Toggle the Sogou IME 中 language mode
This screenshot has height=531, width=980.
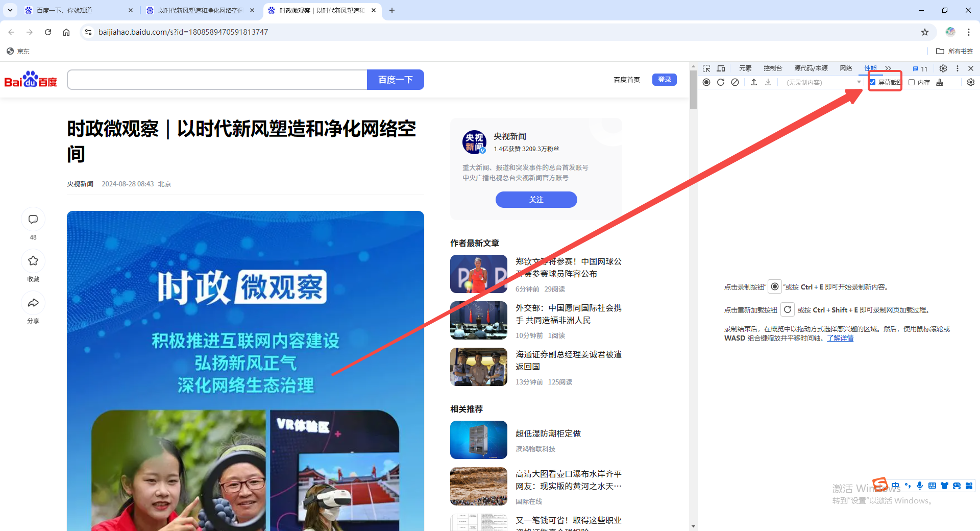895,486
